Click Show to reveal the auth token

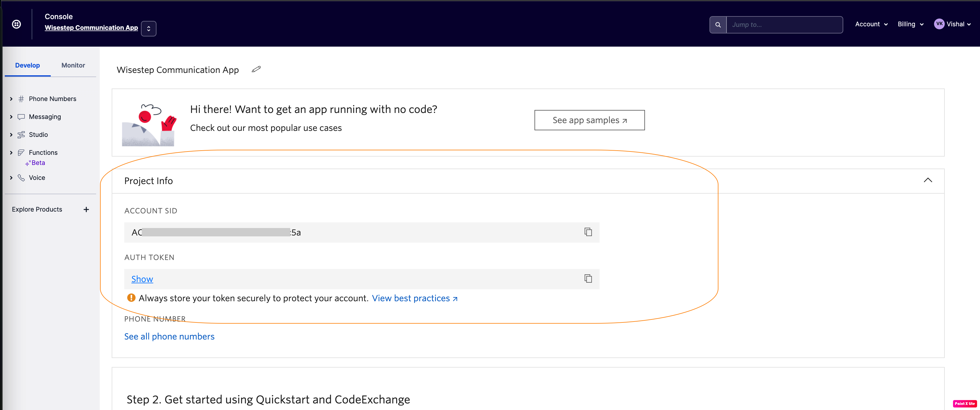pyautogui.click(x=142, y=279)
